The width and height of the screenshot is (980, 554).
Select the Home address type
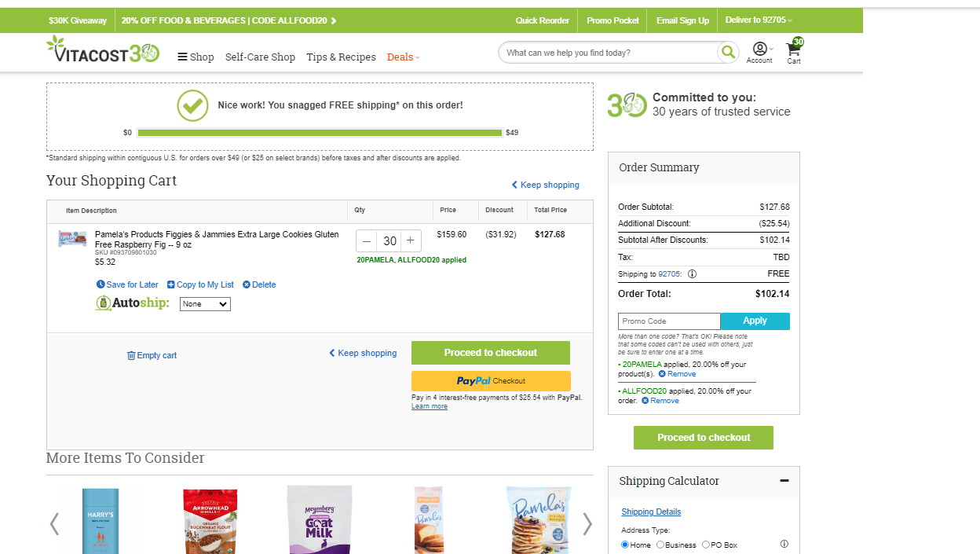tap(625, 545)
